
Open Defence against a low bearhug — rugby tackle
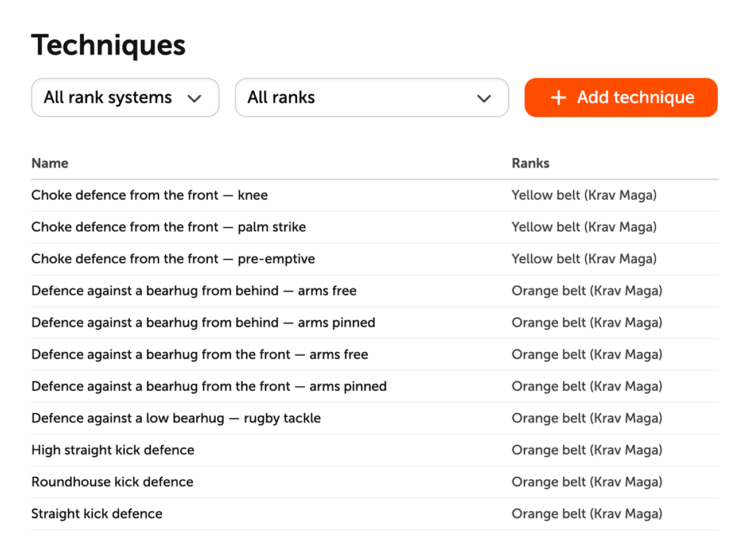point(176,418)
